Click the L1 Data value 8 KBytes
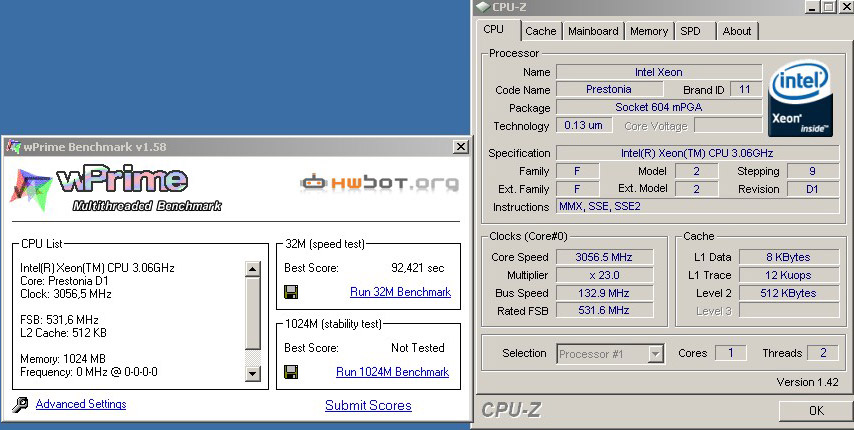 click(788, 257)
